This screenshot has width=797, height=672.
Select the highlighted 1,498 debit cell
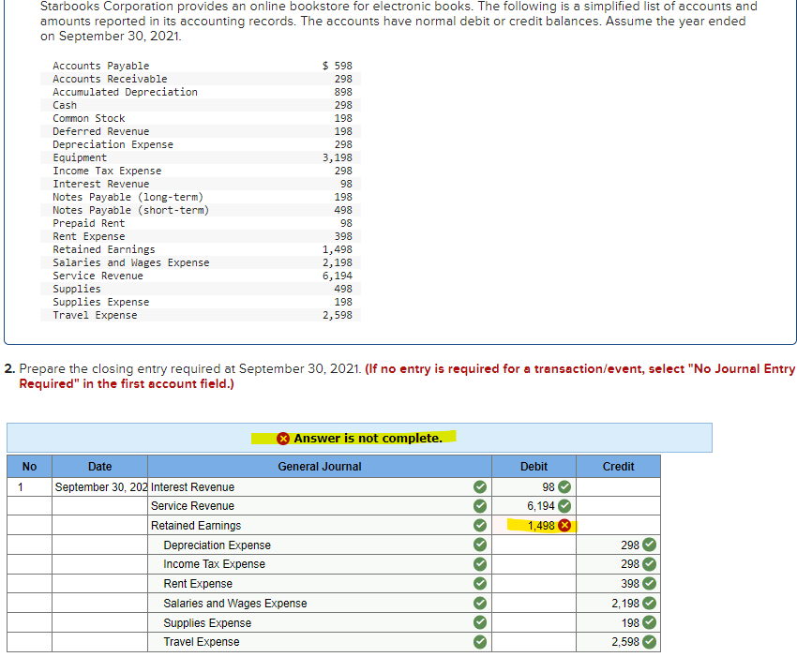[534, 526]
